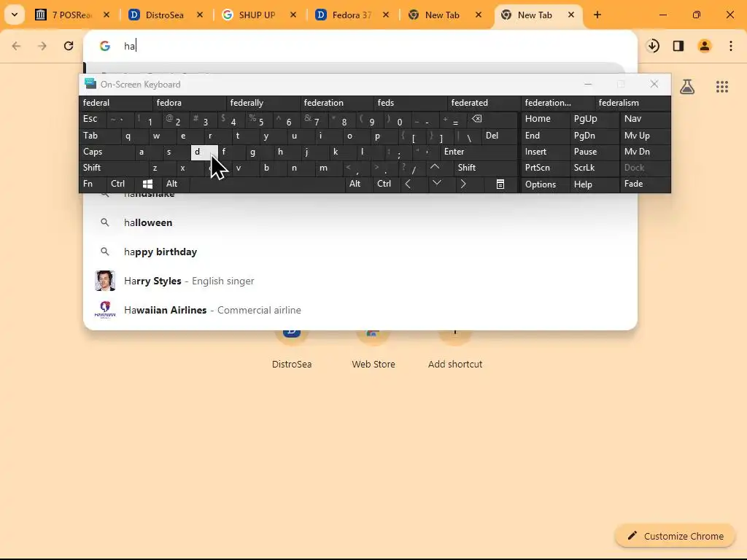Screen dimensions: 747x560
Task: Click the browser forward arrow
Action: [42, 46]
